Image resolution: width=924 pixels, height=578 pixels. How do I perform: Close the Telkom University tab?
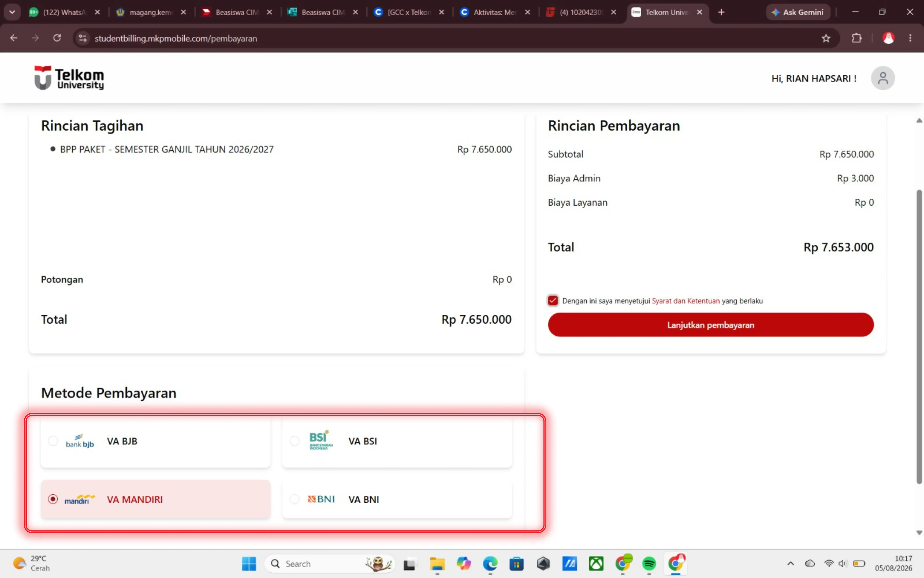[699, 12]
